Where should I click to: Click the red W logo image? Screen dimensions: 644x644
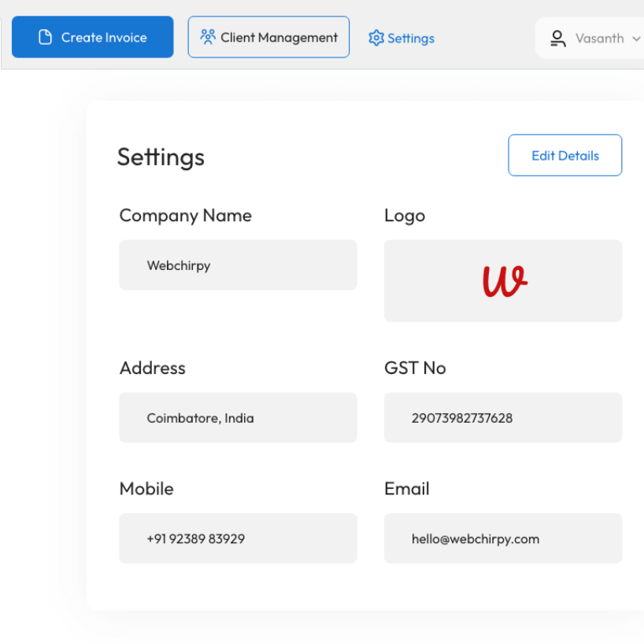click(x=504, y=281)
